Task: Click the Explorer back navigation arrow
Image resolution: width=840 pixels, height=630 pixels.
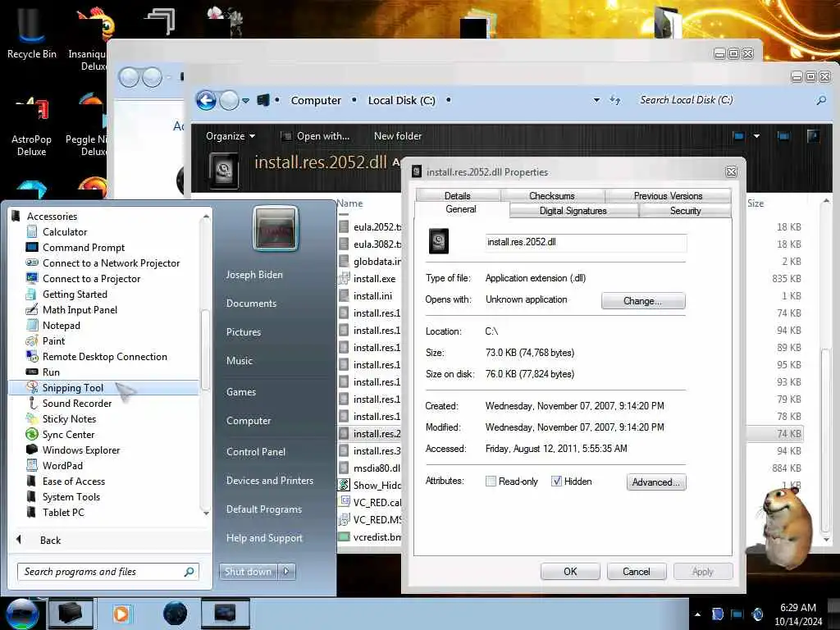Action: click(x=206, y=100)
